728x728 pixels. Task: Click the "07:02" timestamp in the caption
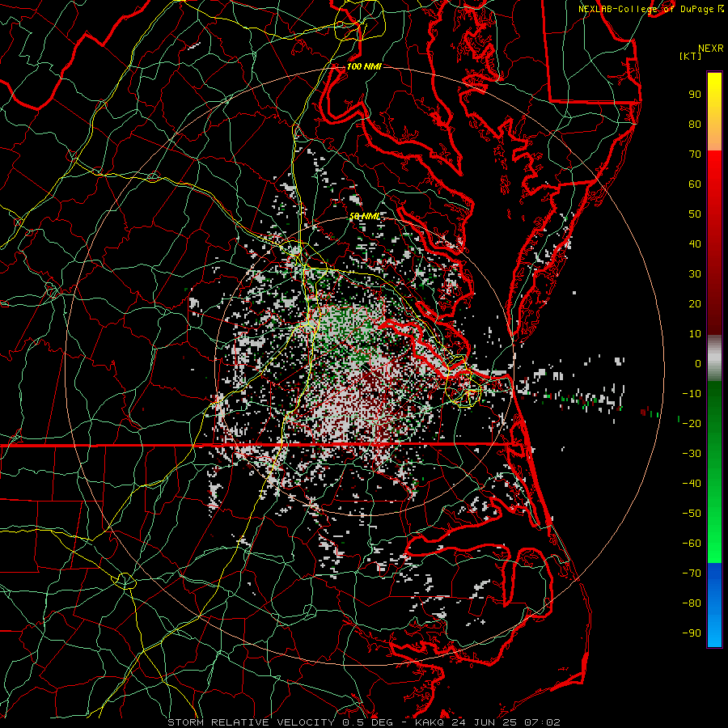(542, 722)
